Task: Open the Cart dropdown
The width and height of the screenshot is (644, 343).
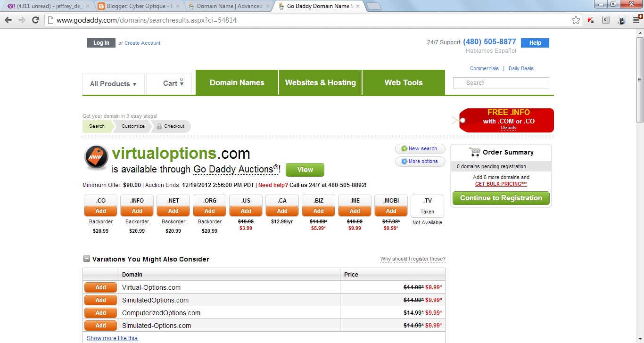Action: (170, 83)
